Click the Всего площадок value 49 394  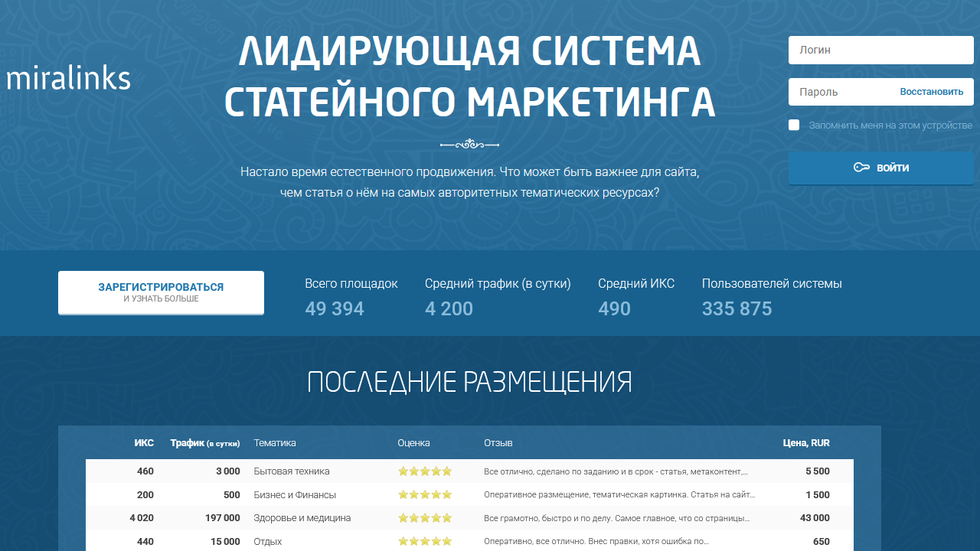click(335, 309)
